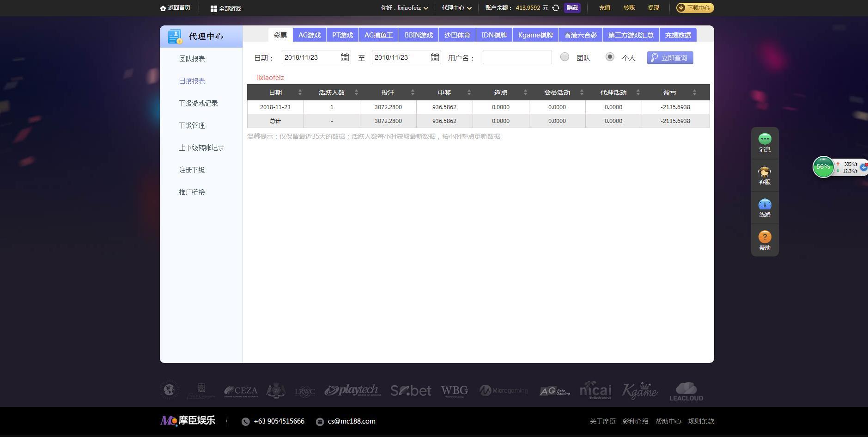Click inside the 用户名 input field
Image resolution: width=868 pixels, height=437 pixels.
click(x=516, y=57)
